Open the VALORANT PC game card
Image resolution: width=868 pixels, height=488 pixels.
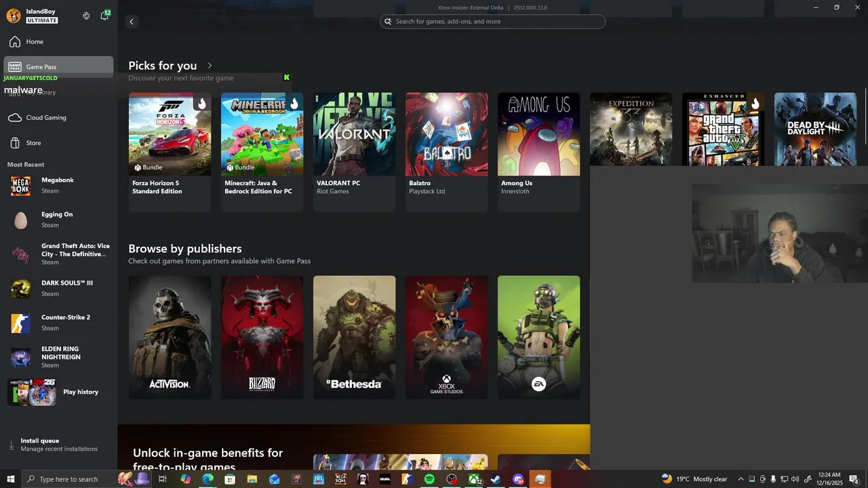click(354, 152)
